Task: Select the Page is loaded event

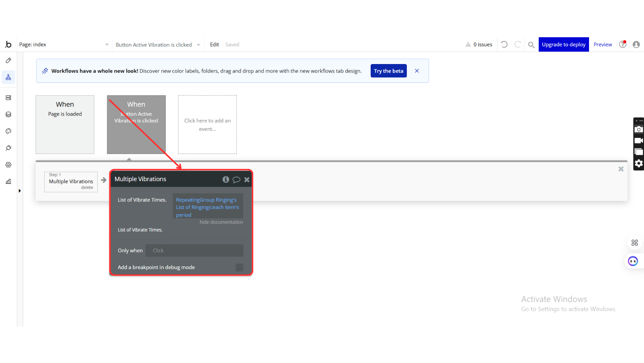Action: tap(65, 125)
